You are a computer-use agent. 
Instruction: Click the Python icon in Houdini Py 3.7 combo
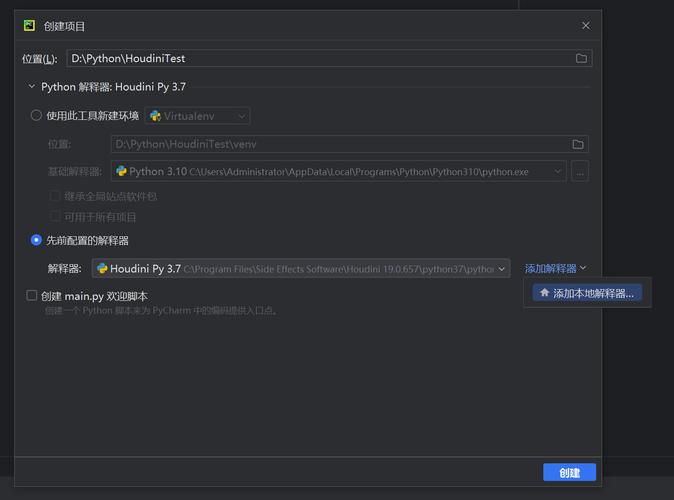(x=102, y=268)
